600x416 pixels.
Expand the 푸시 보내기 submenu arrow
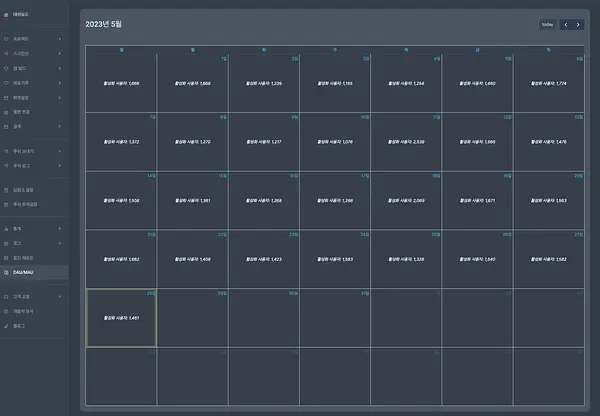tap(60, 152)
